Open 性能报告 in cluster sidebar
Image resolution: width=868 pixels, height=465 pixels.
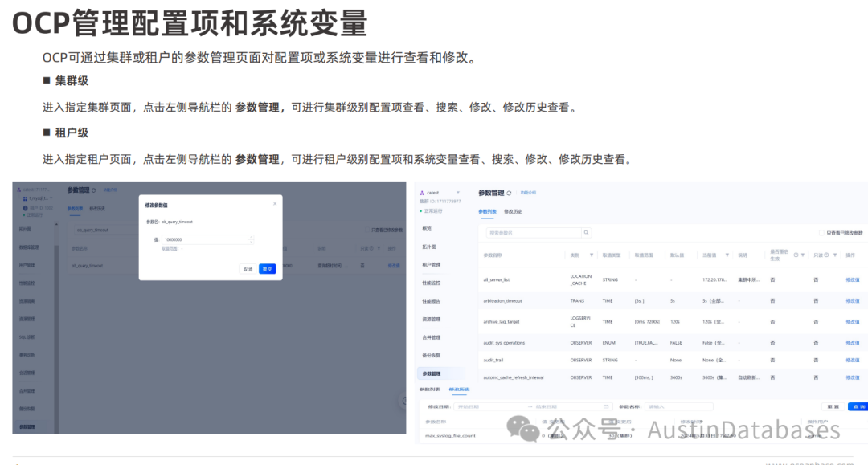point(432,301)
